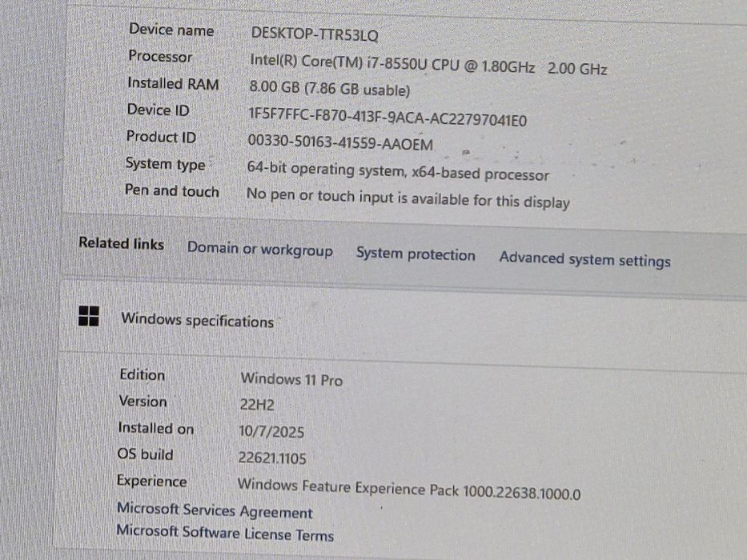The image size is (747, 560).
Task: Click the Device name label
Action: 171,30
